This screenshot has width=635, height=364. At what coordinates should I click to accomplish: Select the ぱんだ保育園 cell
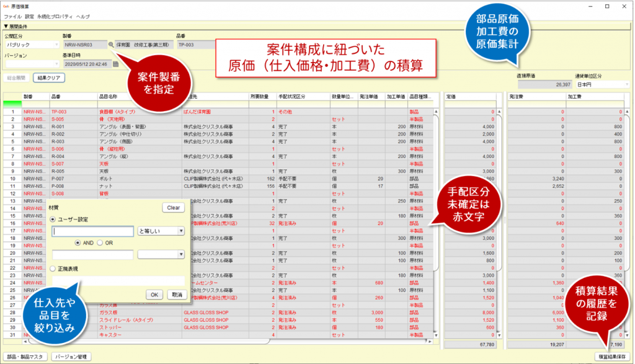(215, 112)
